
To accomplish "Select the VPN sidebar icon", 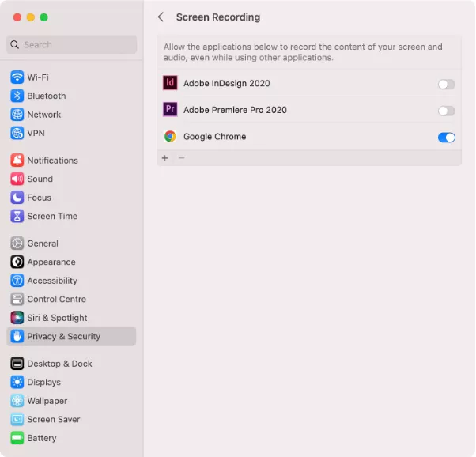I will coord(17,133).
